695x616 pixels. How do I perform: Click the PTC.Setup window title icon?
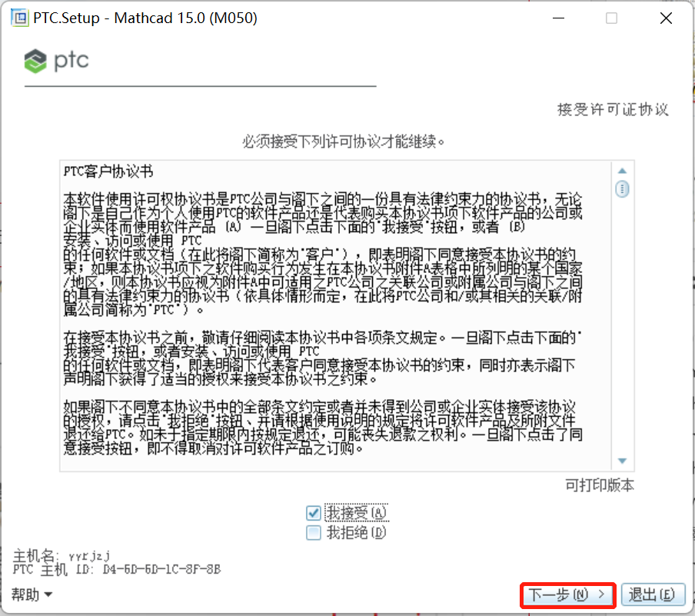(x=19, y=18)
